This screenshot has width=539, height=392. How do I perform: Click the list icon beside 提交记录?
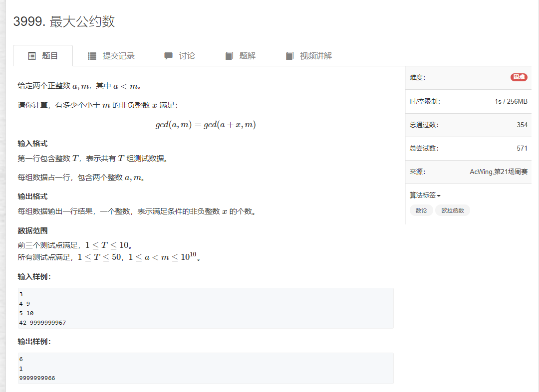pyautogui.click(x=92, y=56)
